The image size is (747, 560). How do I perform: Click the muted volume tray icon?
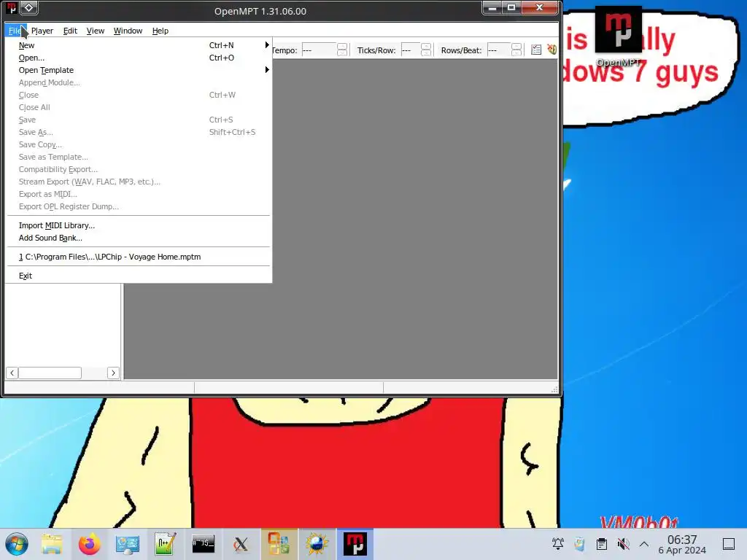[x=623, y=543]
